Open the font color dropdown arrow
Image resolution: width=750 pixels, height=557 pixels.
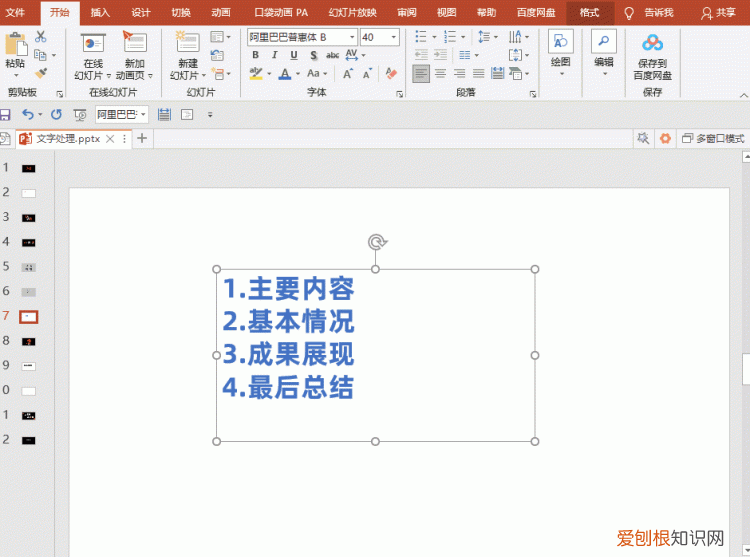click(x=298, y=74)
